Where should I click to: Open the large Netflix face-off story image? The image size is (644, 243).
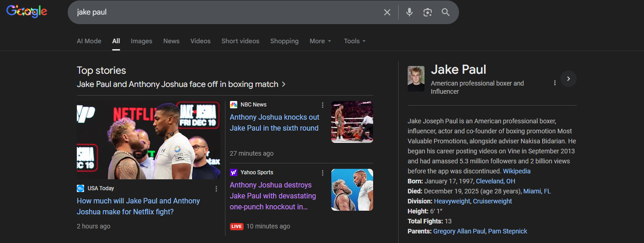149,140
